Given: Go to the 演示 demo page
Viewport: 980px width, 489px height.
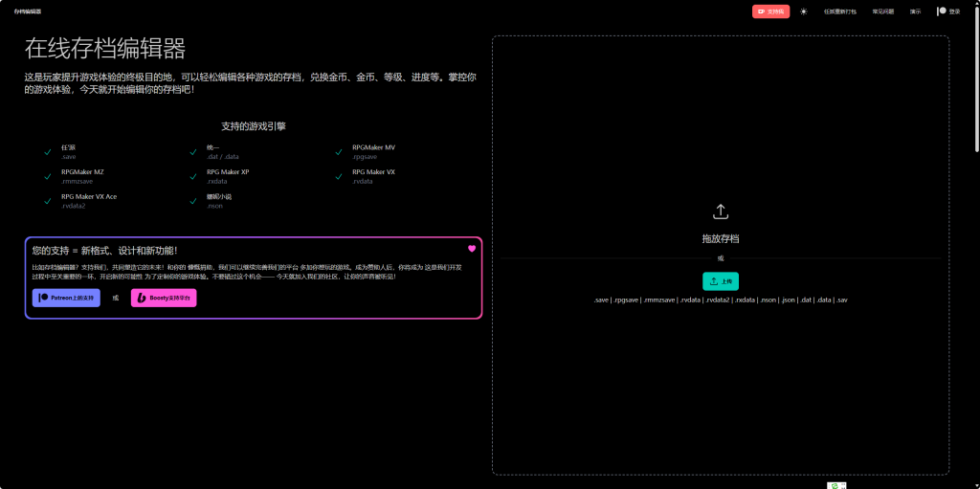Looking at the screenshot, I should 915,11.
